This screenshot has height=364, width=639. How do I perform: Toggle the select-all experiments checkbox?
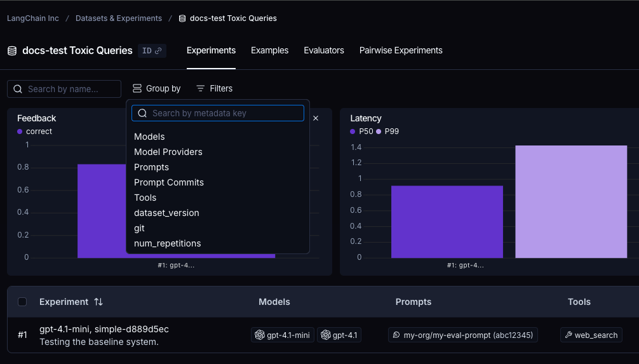click(22, 302)
